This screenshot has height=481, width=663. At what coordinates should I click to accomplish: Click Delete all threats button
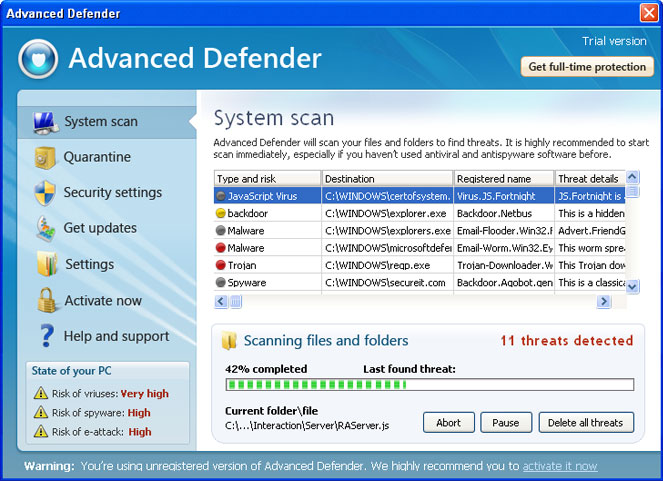pyautogui.click(x=586, y=423)
